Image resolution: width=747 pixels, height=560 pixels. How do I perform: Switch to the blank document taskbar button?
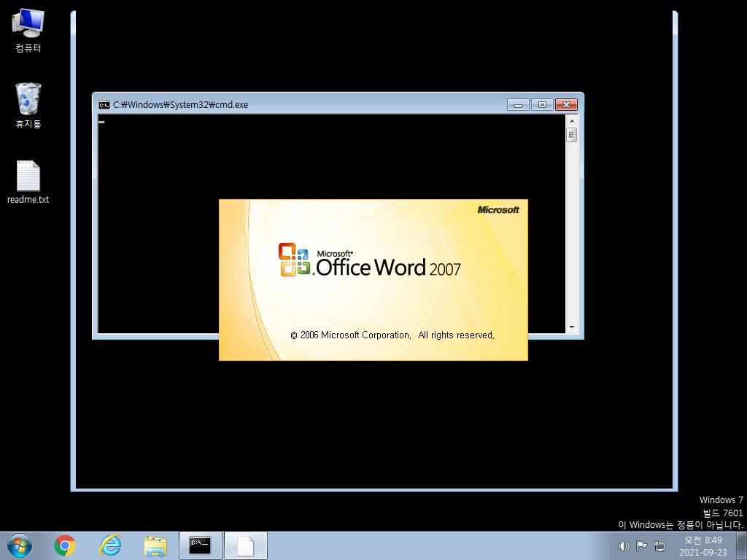point(246,545)
